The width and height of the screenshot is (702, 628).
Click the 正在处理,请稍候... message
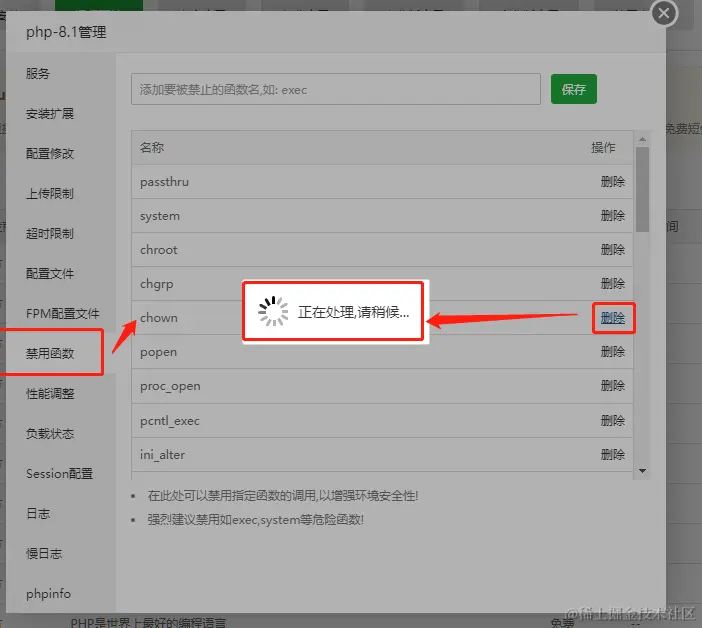coord(353,312)
